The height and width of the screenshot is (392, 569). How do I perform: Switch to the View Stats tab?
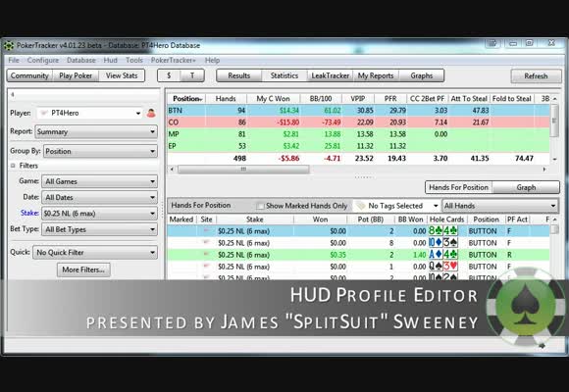pyautogui.click(x=122, y=75)
